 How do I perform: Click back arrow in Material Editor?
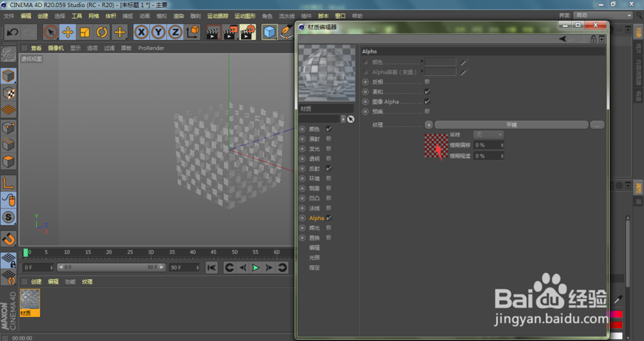562,39
